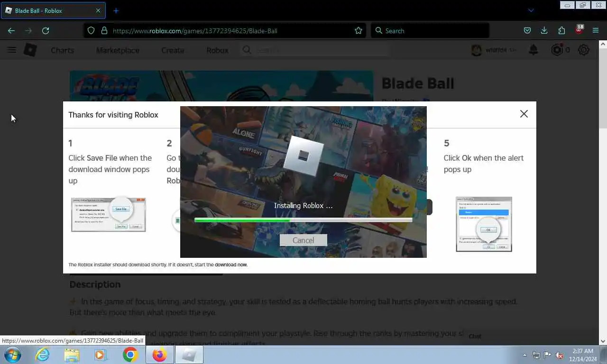
Task: Show hidden tray icons arrow
Action: [524, 355]
